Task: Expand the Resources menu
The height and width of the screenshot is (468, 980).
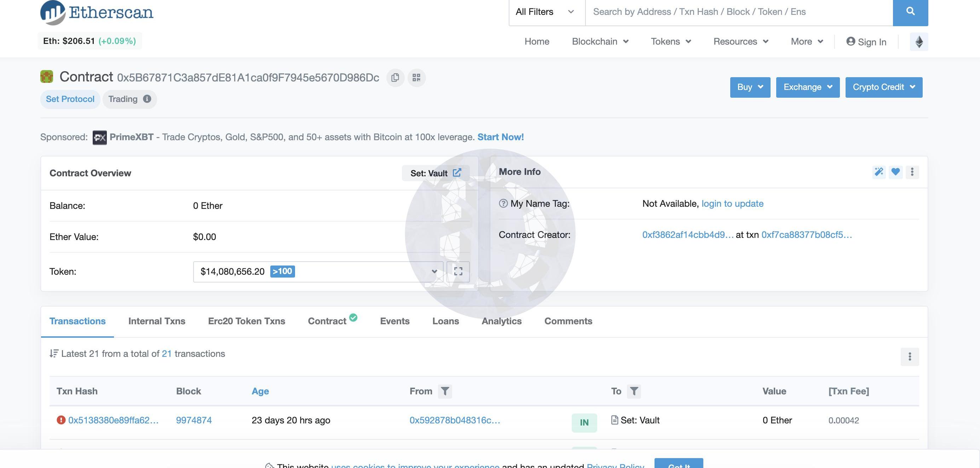Action: [x=741, y=41]
